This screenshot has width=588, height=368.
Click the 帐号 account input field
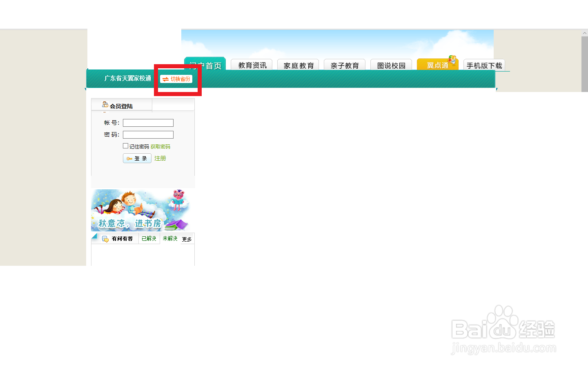148,123
